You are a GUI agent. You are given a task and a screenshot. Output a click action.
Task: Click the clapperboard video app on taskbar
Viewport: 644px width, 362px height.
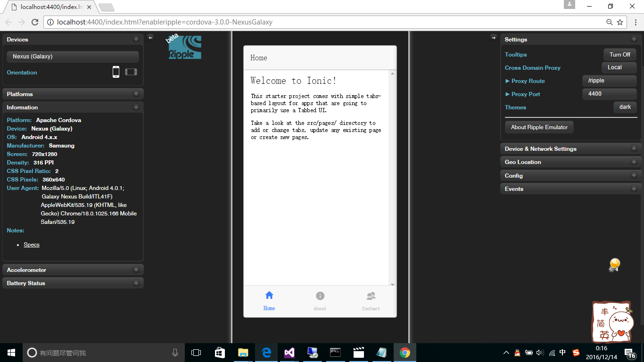click(x=359, y=353)
